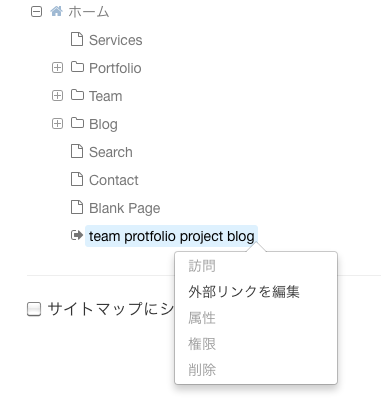Click the blue home icon beside ホーム
This screenshot has width=381, height=416.
tap(56, 11)
